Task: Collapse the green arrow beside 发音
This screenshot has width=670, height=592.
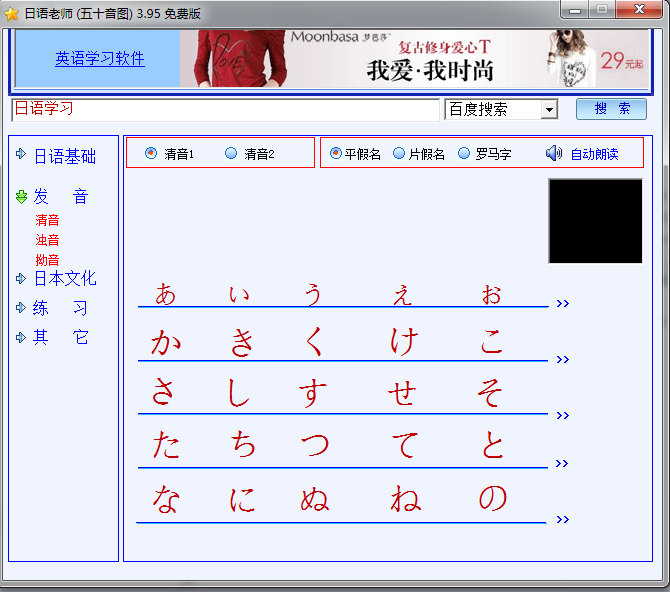Action: 21,197
